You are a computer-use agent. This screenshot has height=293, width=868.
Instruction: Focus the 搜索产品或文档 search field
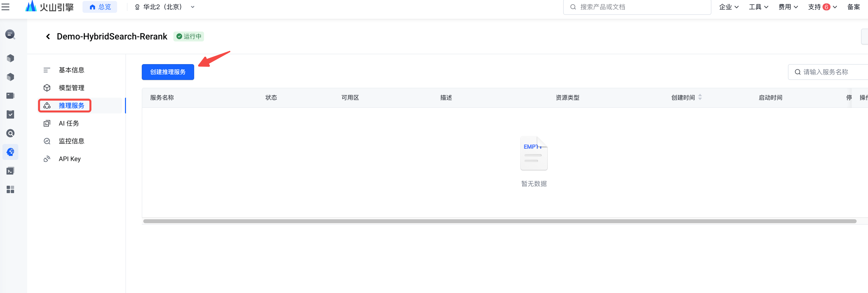pos(637,7)
